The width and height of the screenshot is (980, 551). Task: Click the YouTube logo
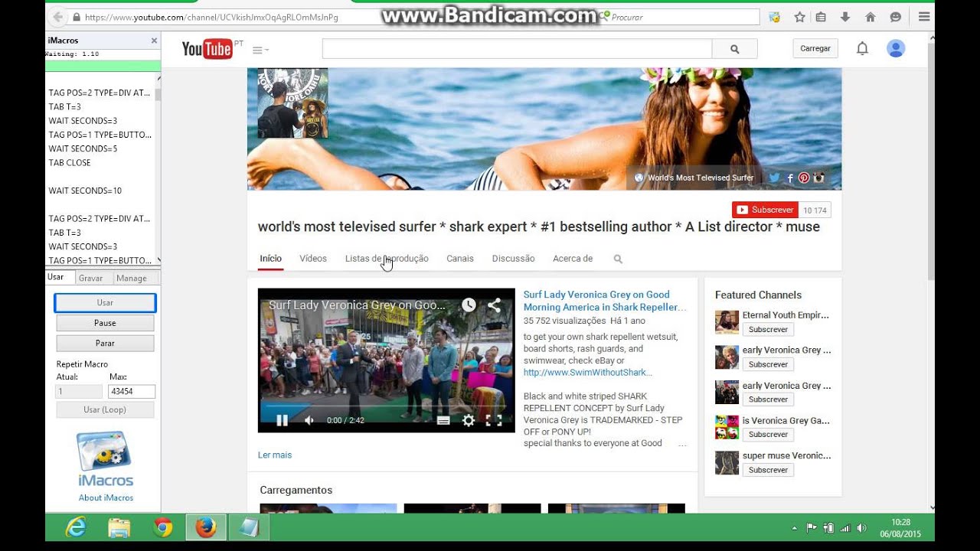[207, 49]
